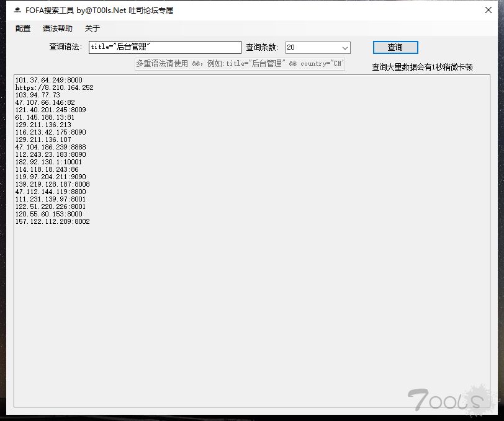Click result line 61.145.188.13:81
This screenshot has width=504, height=421.
click(45, 117)
